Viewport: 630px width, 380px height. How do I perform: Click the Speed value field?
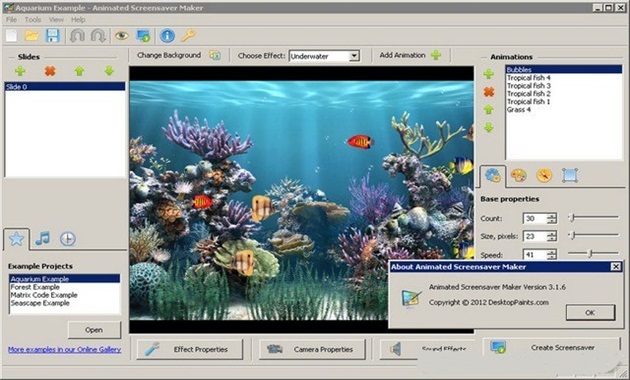coord(535,255)
